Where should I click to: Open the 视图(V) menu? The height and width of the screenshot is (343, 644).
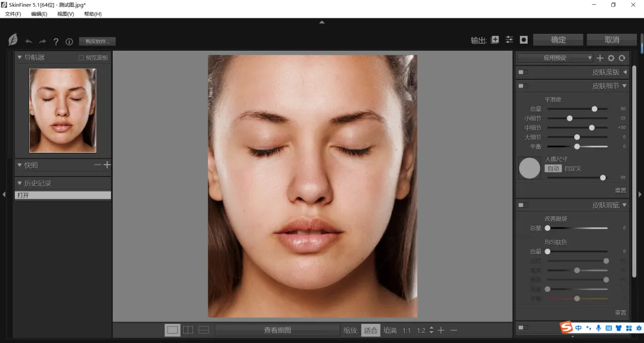point(66,14)
